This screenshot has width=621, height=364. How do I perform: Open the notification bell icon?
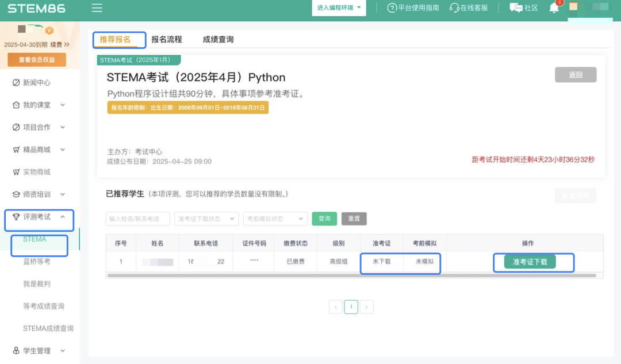[554, 8]
